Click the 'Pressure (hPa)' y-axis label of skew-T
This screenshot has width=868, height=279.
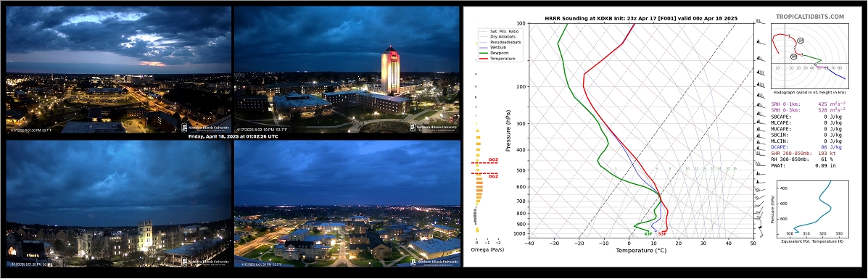pos(508,130)
